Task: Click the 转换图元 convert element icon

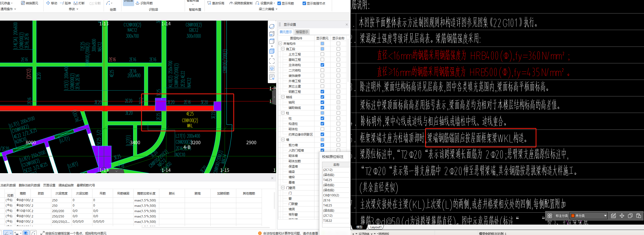Action: click(x=23, y=3)
